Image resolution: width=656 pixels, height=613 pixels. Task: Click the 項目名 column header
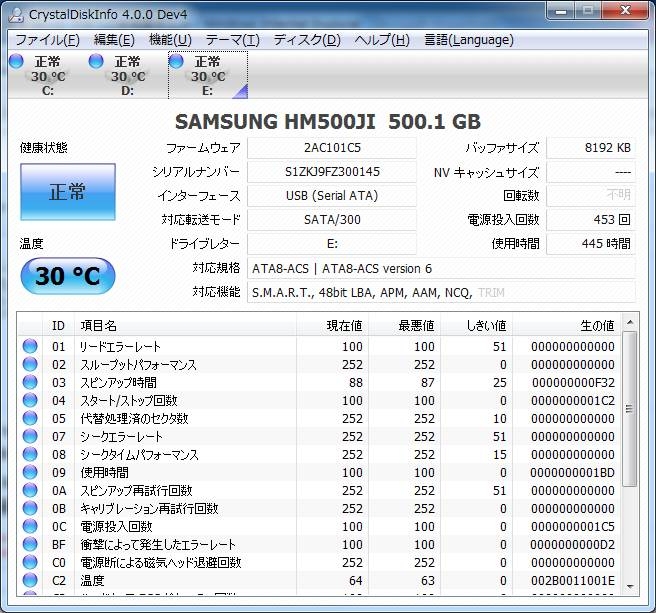(98, 326)
